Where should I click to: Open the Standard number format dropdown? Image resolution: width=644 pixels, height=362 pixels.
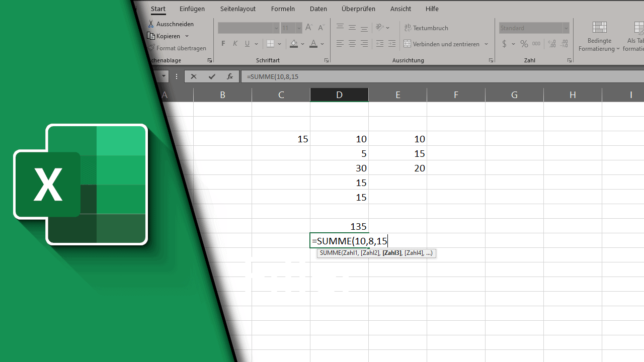click(566, 28)
